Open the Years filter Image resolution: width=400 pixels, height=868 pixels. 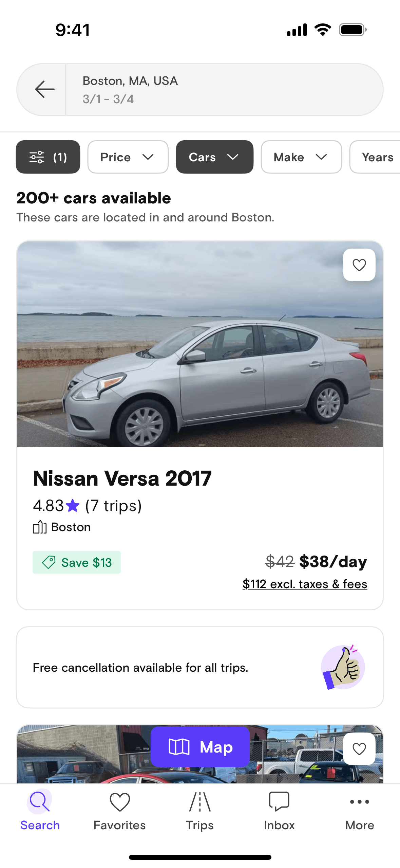pyautogui.click(x=377, y=157)
